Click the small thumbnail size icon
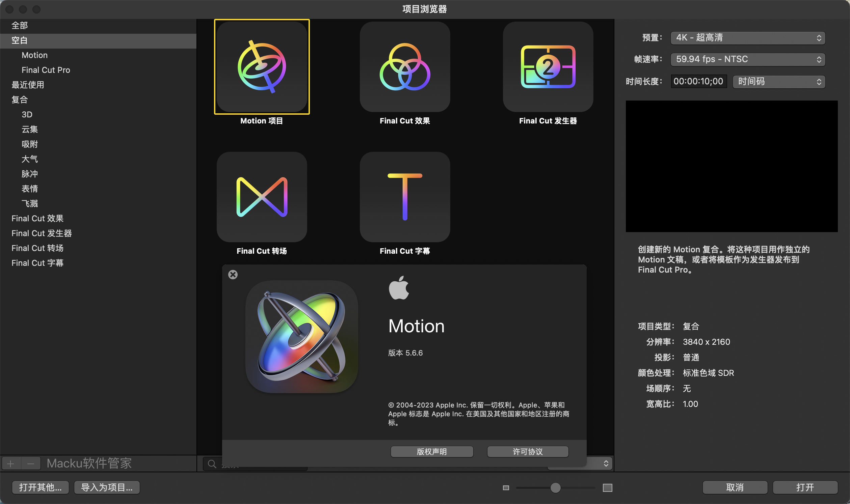The image size is (850, 504). tap(506, 488)
